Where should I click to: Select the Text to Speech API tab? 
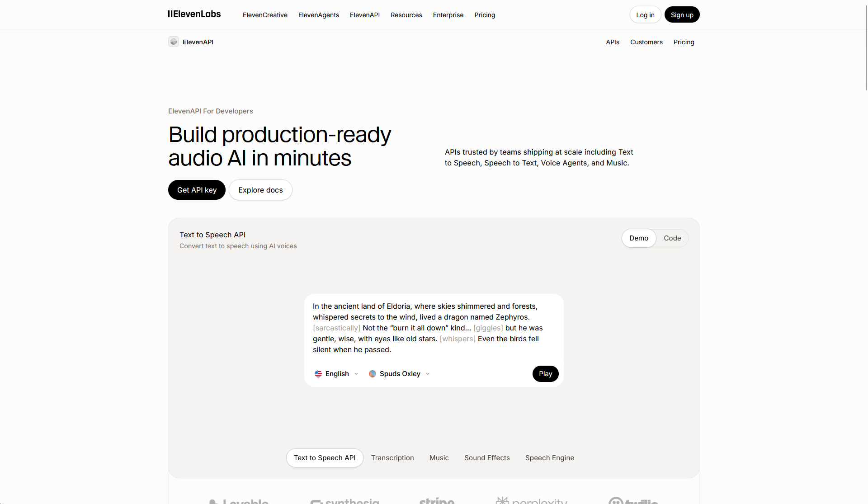coord(325,458)
